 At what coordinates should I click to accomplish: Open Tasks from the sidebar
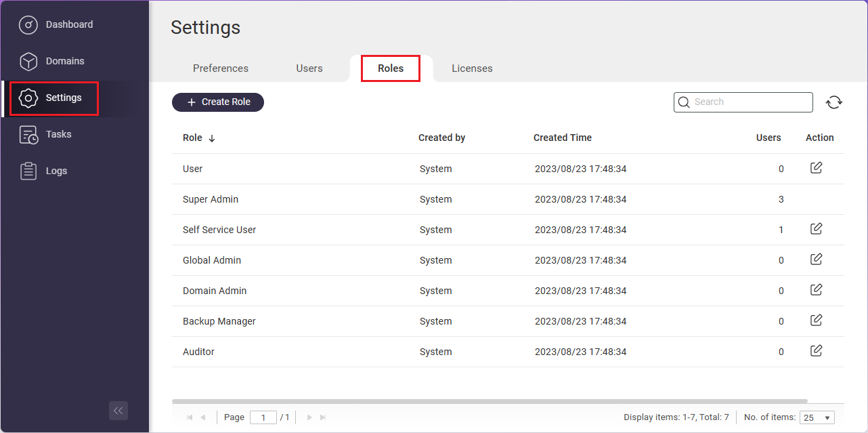(x=58, y=135)
